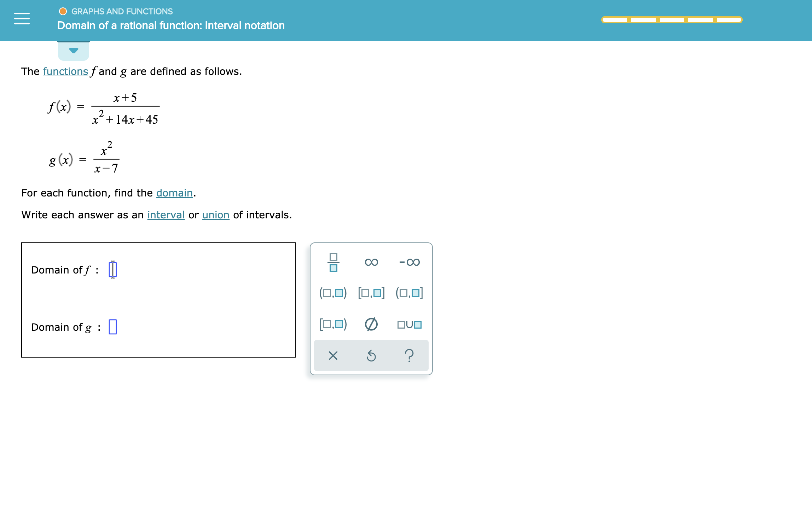Expand the collapsed dropdown tab below header

(74, 51)
